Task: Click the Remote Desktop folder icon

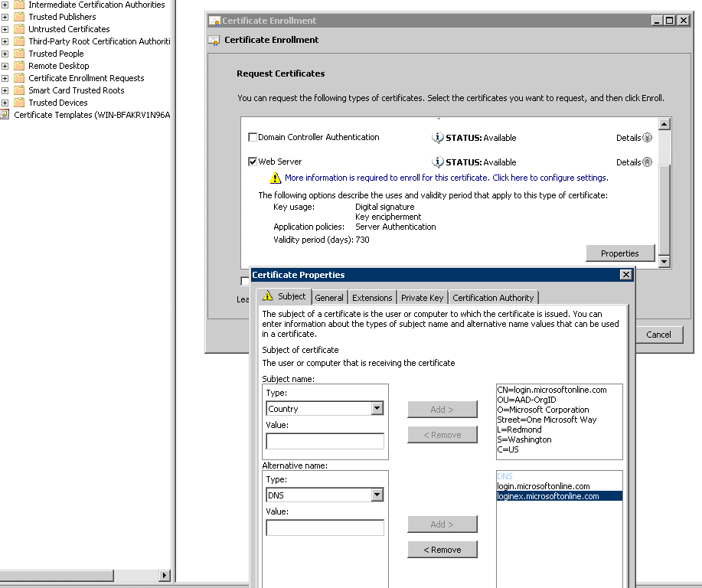Action: 19,66
